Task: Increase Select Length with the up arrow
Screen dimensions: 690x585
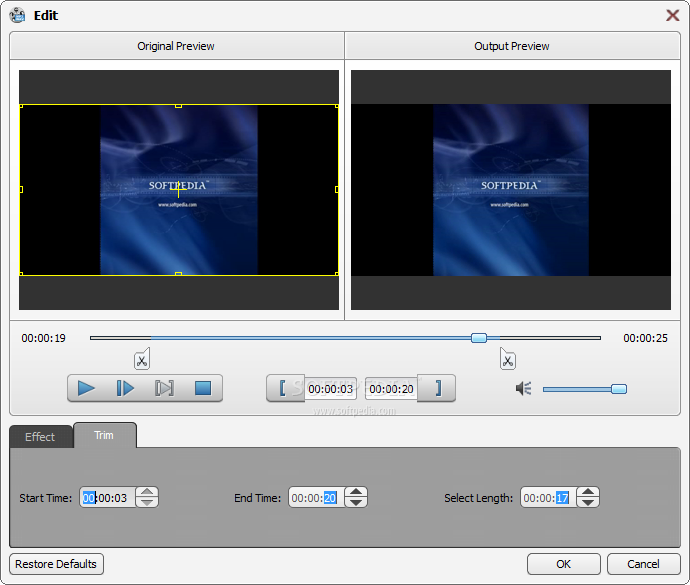Action: pyautogui.click(x=588, y=493)
